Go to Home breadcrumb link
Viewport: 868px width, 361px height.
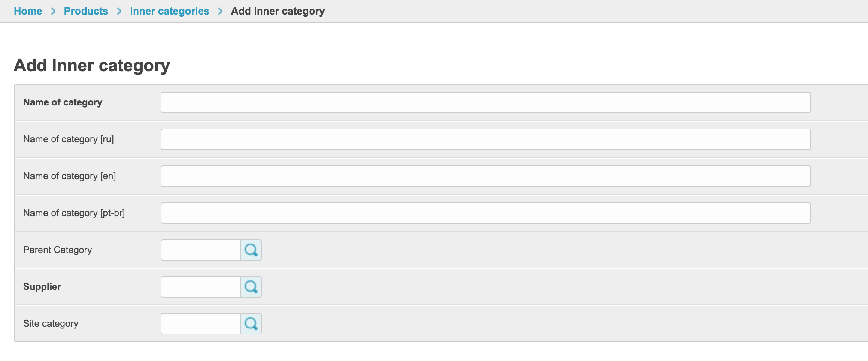[x=28, y=11]
